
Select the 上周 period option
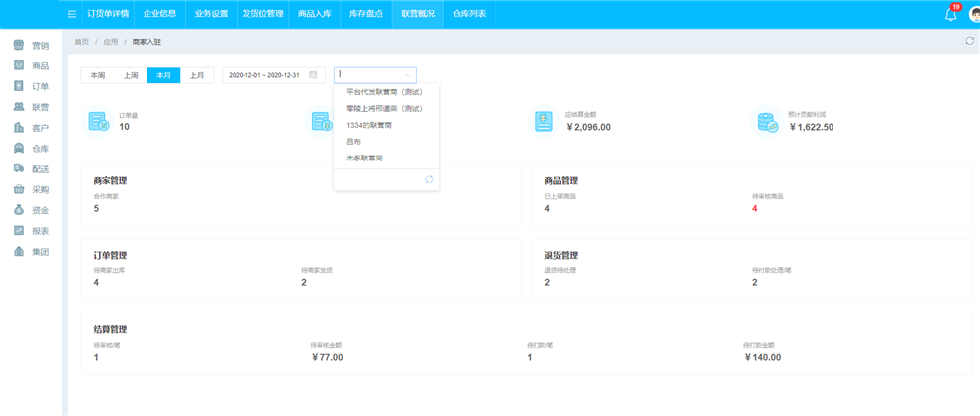point(131,75)
